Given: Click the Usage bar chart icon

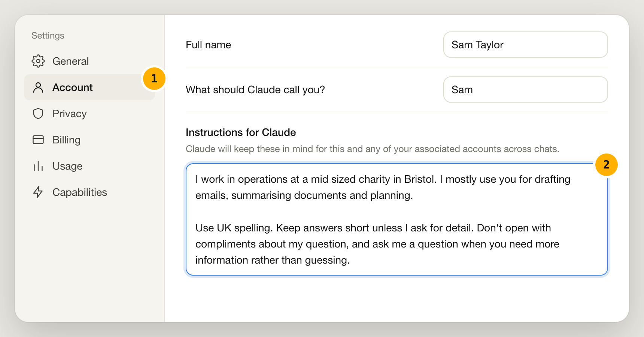Looking at the screenshot, I should (38, 166).
